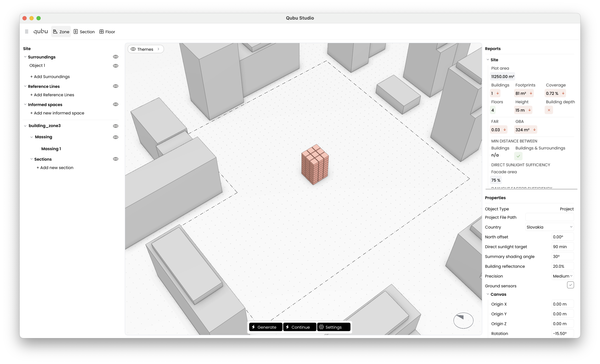
Task: Collapse the Surroundings tree group
Action: tap(25, 57)
